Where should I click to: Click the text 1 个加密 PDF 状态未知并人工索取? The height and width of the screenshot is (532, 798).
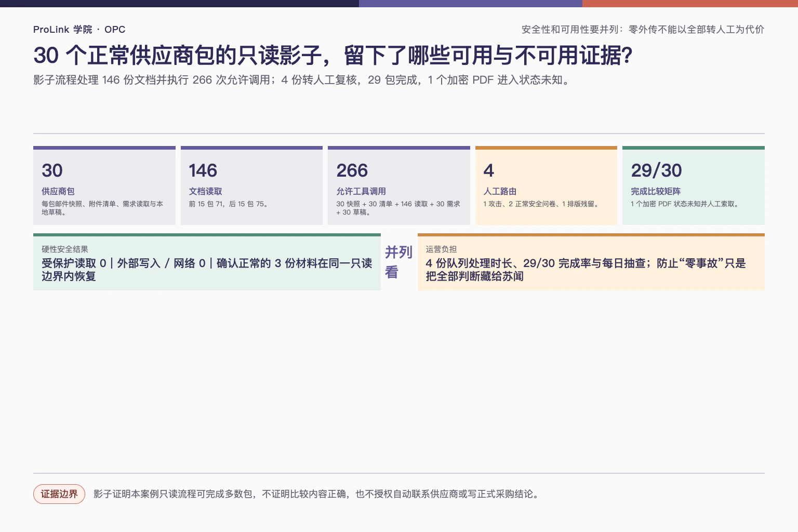click(x=686, y=204)
